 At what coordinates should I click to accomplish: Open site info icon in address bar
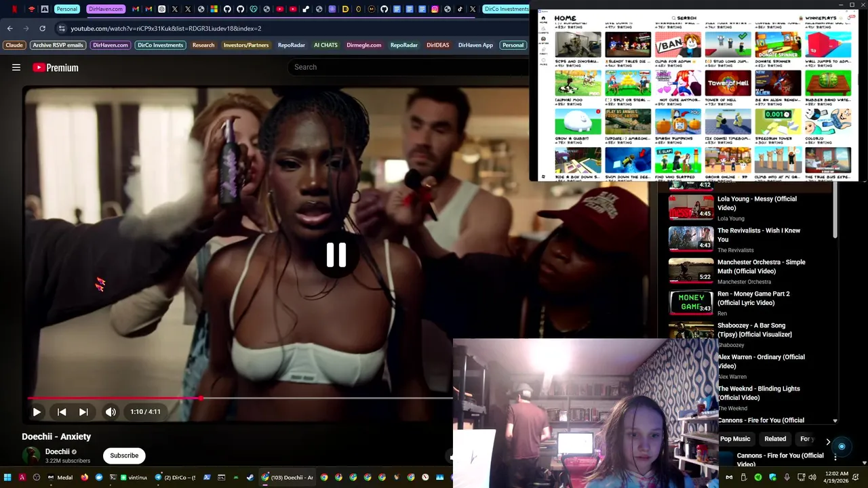(x=62, y=28)
